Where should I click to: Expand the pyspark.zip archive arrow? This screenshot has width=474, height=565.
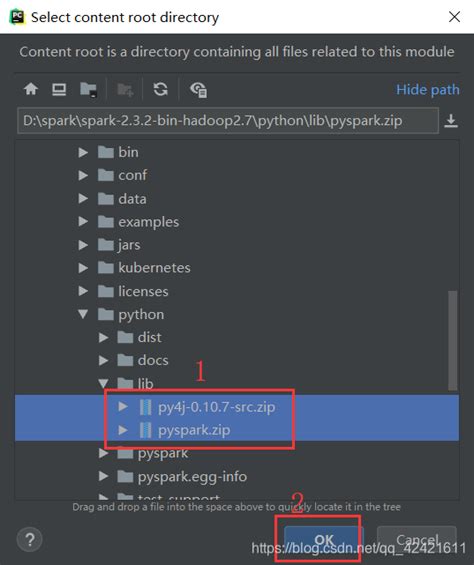pos(123,430)
